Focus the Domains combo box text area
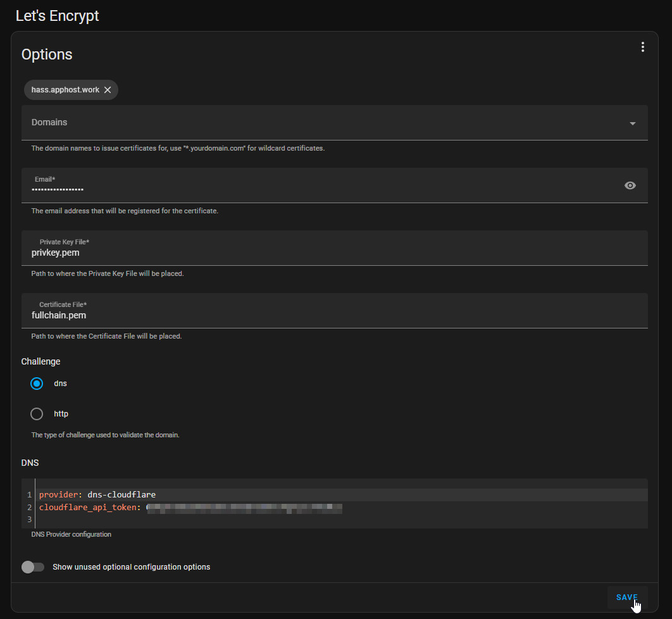Viewport: 672px width, 619px height. click(316, 123)
